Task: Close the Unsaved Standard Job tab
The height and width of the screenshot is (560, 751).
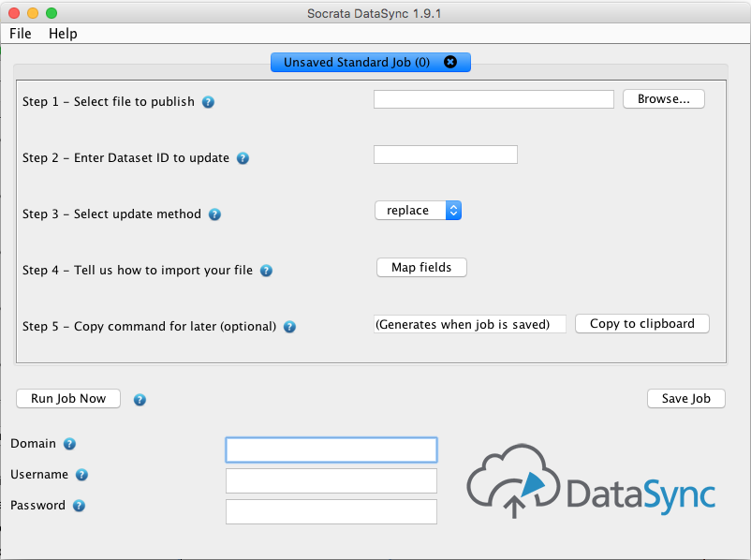Action: 450,62
